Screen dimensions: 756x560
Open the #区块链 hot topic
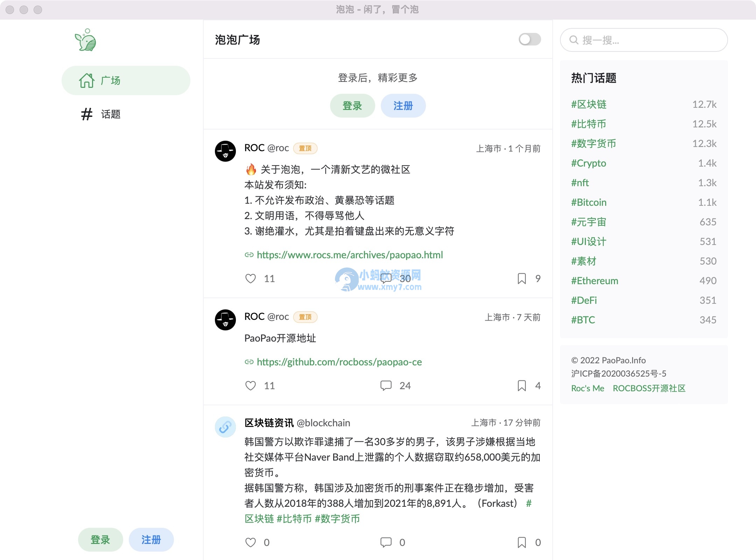coord(589,104)
